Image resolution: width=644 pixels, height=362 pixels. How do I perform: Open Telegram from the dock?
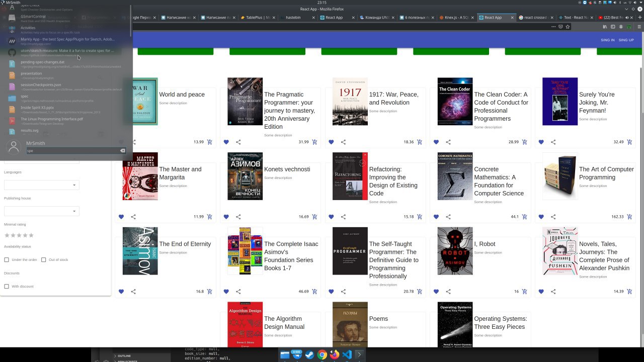click(297, 354)
